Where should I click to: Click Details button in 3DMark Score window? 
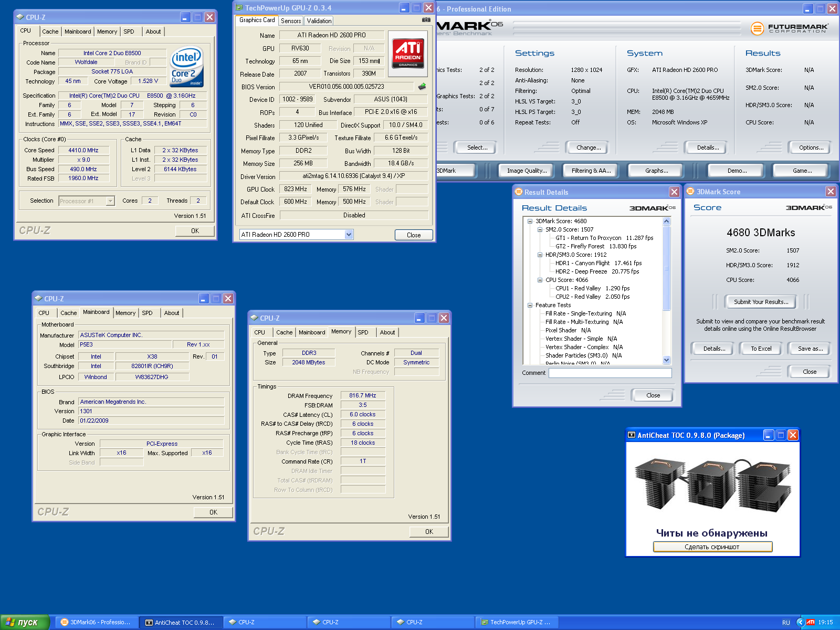point(714,349)
